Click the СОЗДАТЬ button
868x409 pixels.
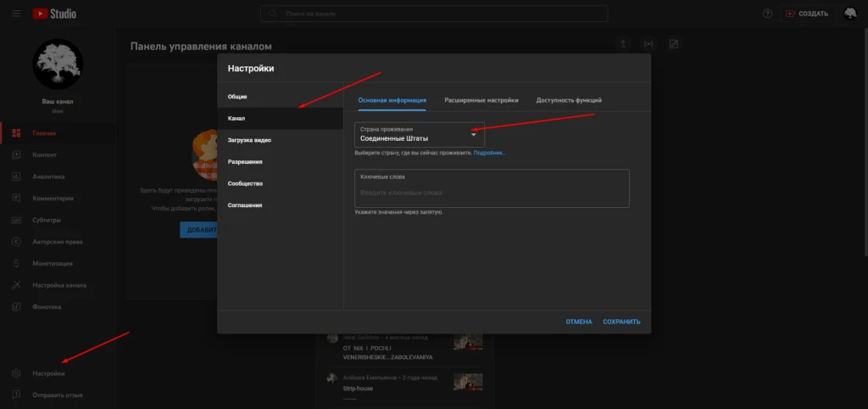tap(807, 14)
